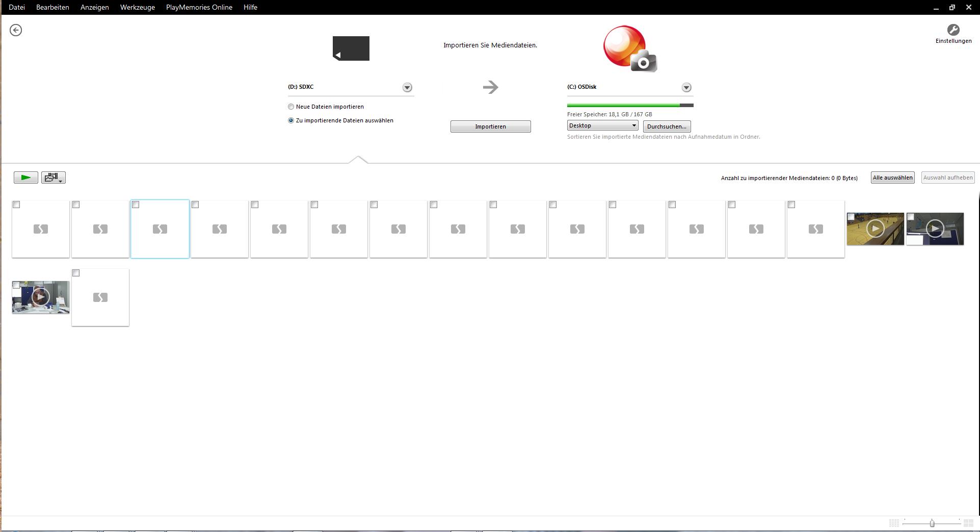Click the SD card source icon
The image size is (980, 532).
351,48
